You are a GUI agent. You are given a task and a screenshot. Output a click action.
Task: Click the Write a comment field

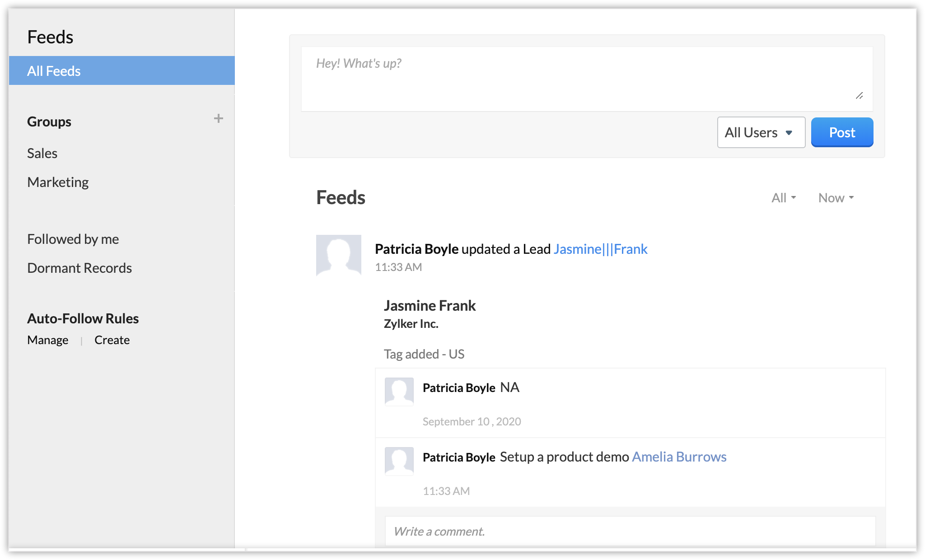tap(630, 532)
